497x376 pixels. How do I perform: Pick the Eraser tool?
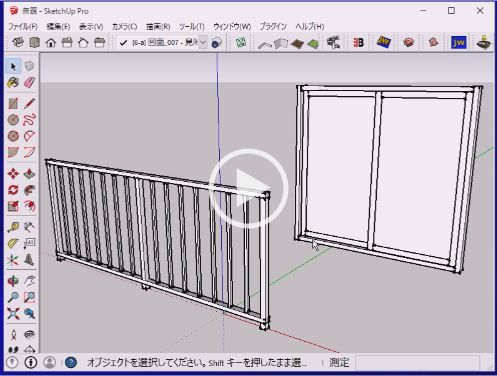29,82
